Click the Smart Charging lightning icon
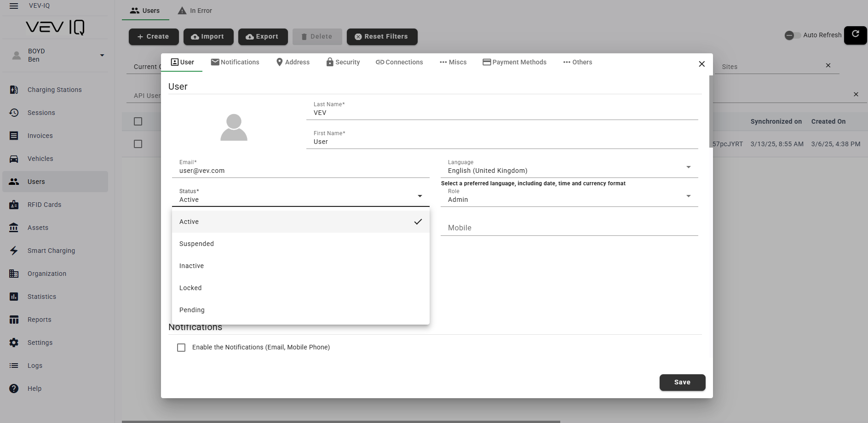868x423 pixels. [14, 251]
